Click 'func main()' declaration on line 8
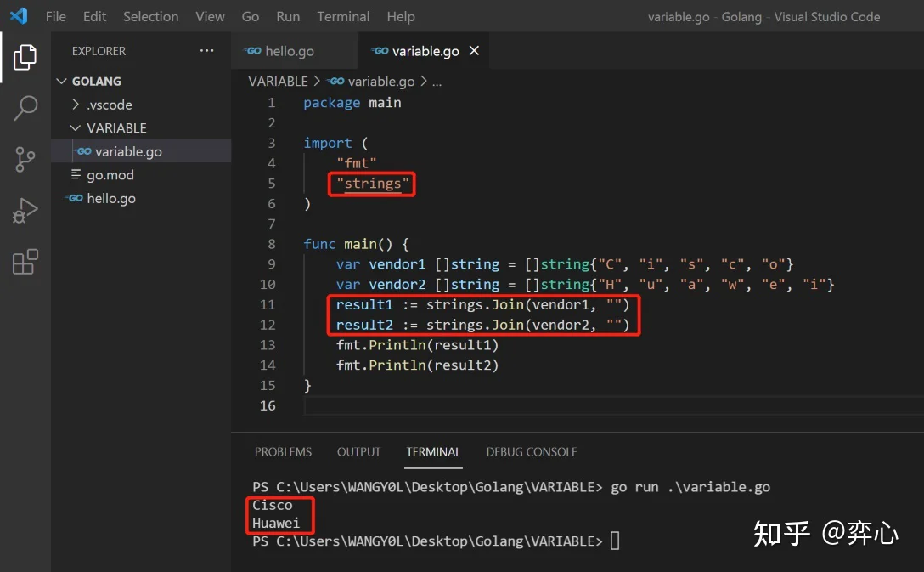 click(x=356, y=244)
